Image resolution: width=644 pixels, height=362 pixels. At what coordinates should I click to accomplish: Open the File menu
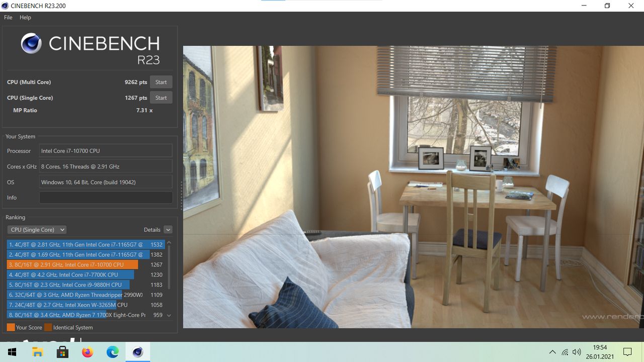pos(8,17)
